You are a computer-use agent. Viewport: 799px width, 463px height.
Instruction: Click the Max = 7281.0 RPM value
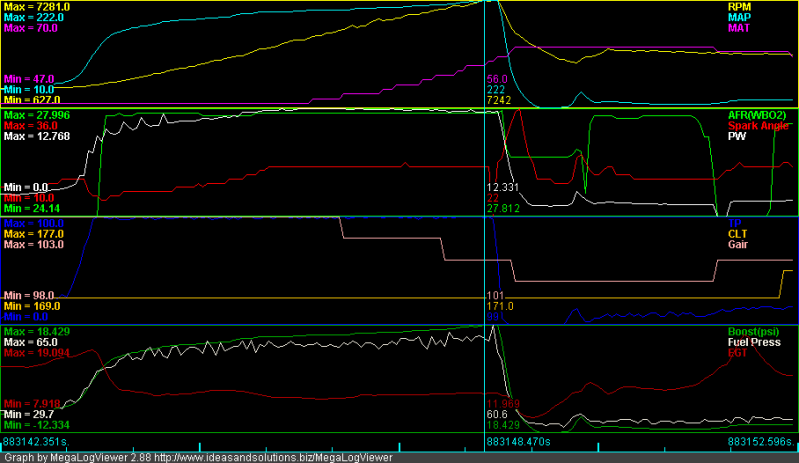tap(36, 6)
